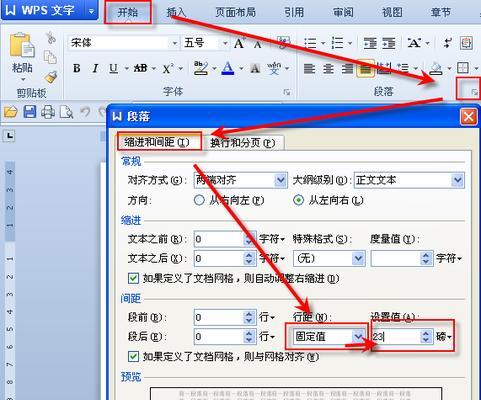Open the 插入 ribbon tab
Image resolution: width=481 pixels, height=400 pixels.
(x=176, y=12)
